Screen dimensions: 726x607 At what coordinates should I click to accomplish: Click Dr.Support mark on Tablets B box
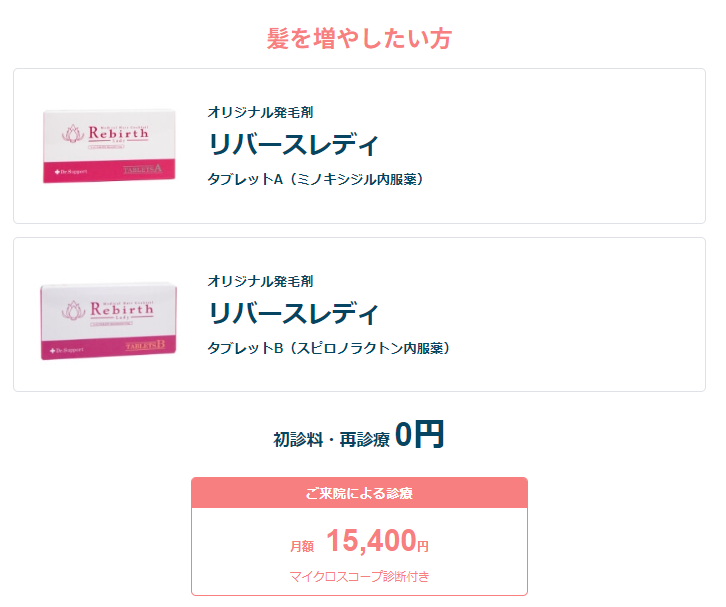coord(67,350)
